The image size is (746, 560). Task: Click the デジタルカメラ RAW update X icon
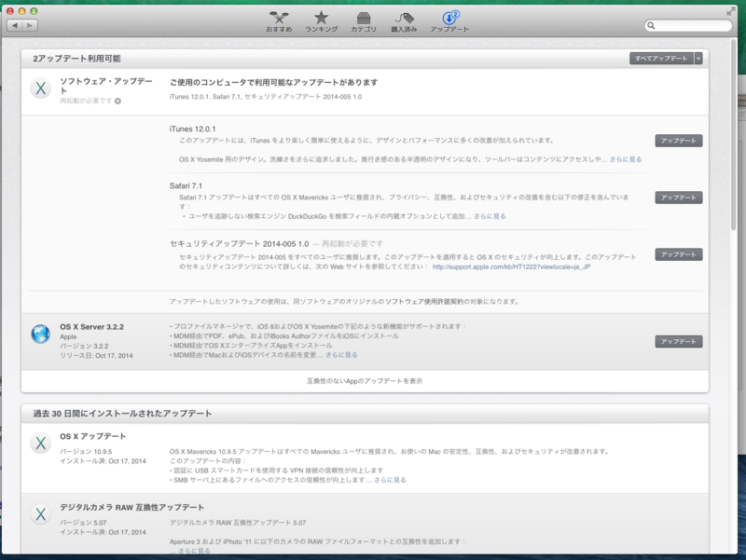click(41, 514)
